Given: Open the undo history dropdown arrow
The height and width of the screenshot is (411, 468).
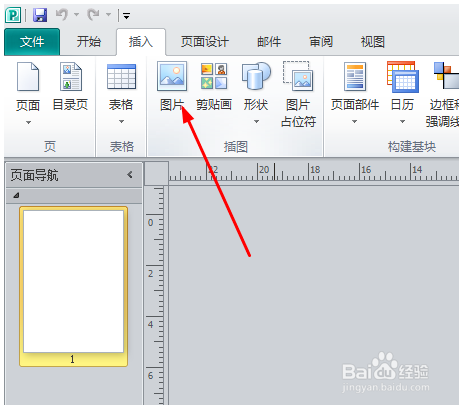Looking at the screenshot, I should click(x=76, y=15).
